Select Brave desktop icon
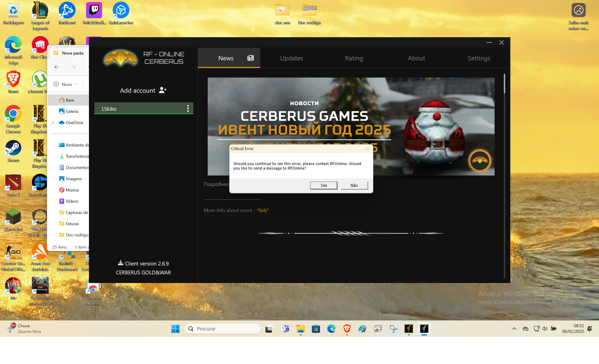Image resolution: width=599 pixels, height=364 pixels. point(13,82)
